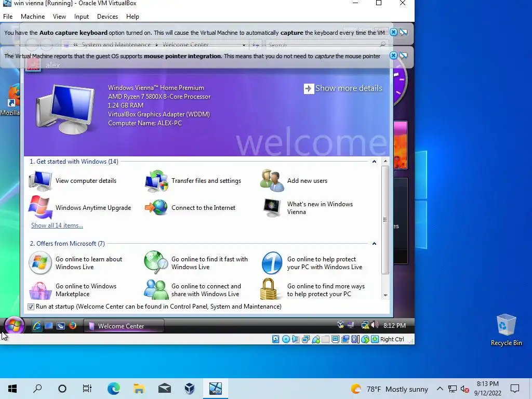Click VirtualBox USB devices indicator
Image resolution: width=532 pixels, height=399 pixels.
point(316,339)
